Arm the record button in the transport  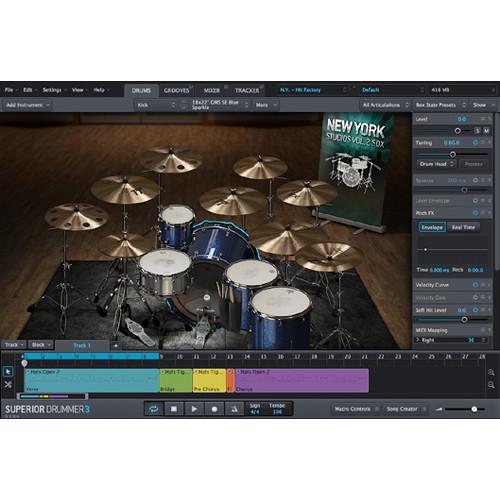[x=214, y=409]
